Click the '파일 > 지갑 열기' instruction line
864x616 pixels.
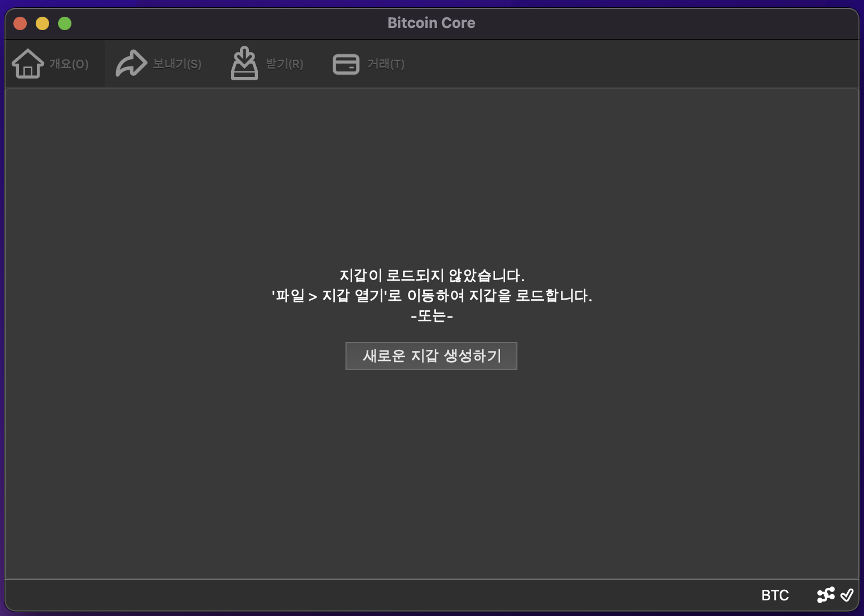pyautogui.click(x=432, y=296)
